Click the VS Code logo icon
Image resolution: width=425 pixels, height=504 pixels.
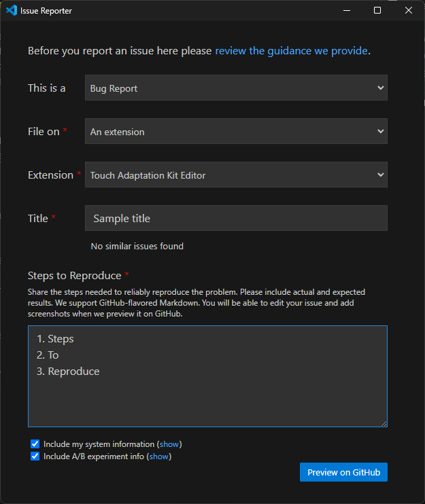pyautogui.click(x=12, y=10)
